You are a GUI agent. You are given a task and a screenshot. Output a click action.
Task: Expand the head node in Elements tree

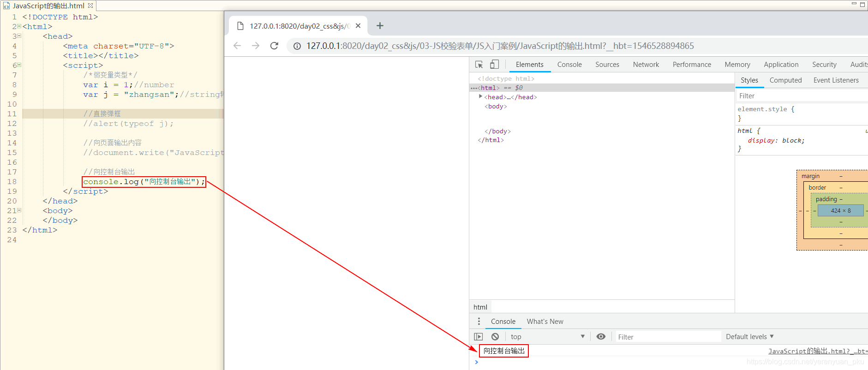coord(480,96)
